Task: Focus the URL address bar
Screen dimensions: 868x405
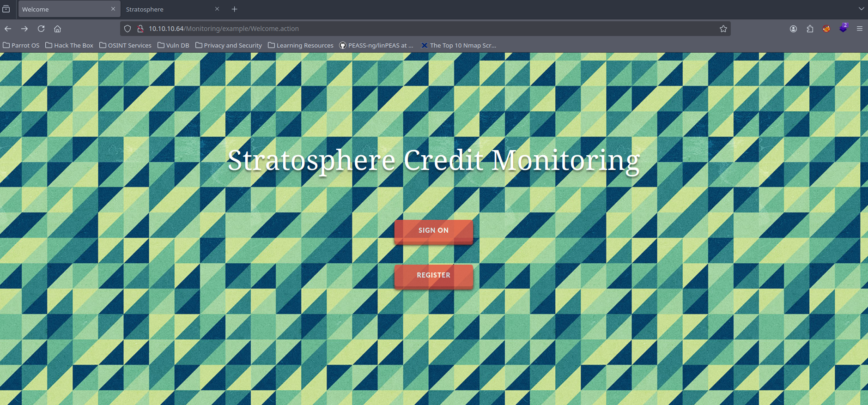Action: [x=416, y=29]
